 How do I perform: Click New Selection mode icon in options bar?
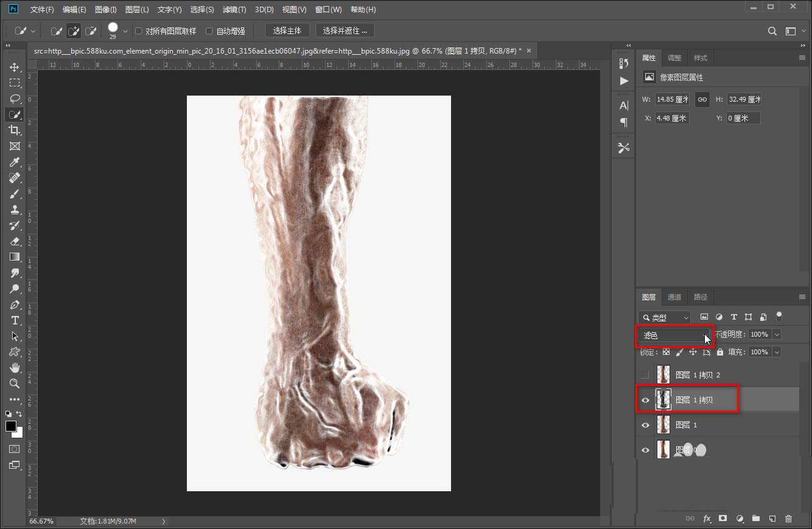(57, 30)
